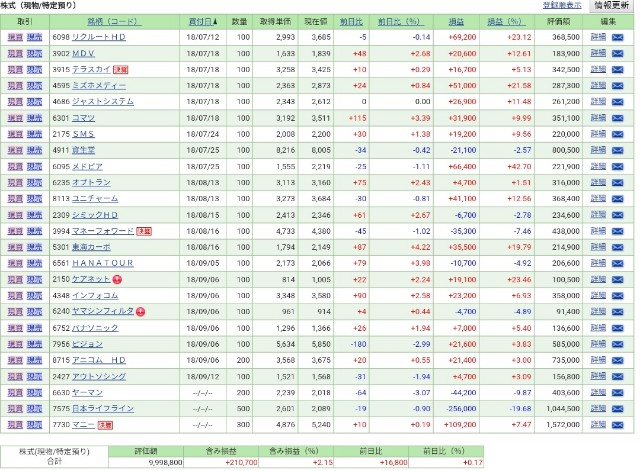Sort by the 損益 column header

(456, 22)
